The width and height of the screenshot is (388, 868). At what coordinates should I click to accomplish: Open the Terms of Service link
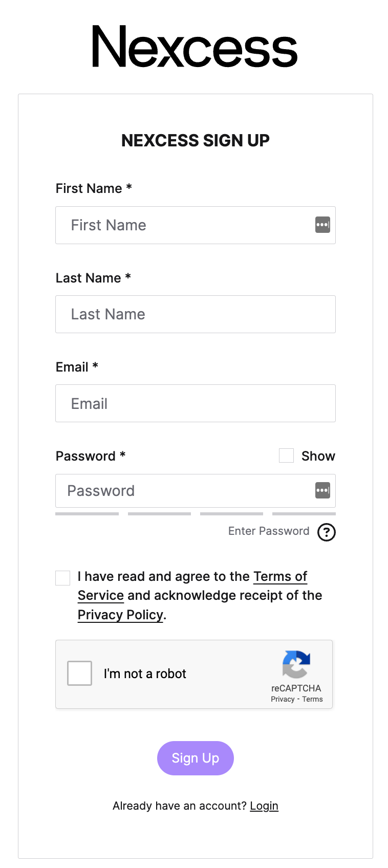point(281,576)
